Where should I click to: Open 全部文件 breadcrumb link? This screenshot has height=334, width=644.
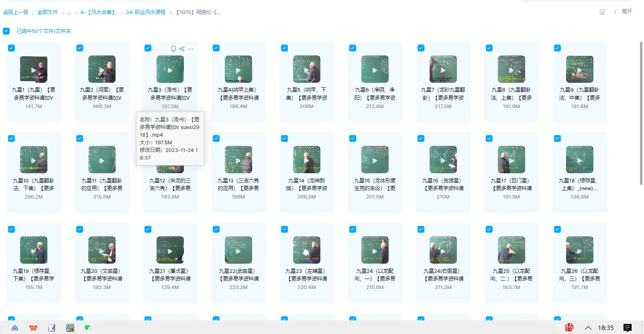[47, 12]
